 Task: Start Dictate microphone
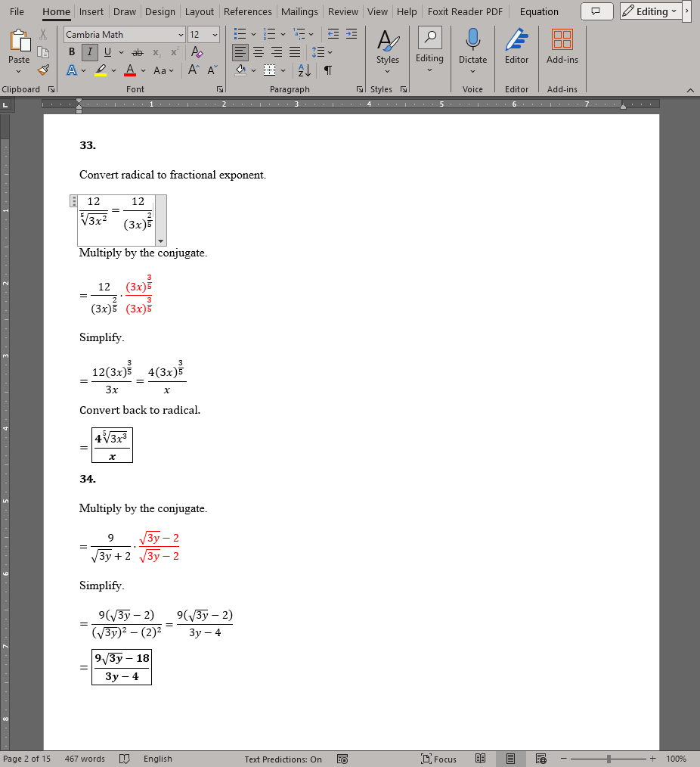(x=472, y=52)
